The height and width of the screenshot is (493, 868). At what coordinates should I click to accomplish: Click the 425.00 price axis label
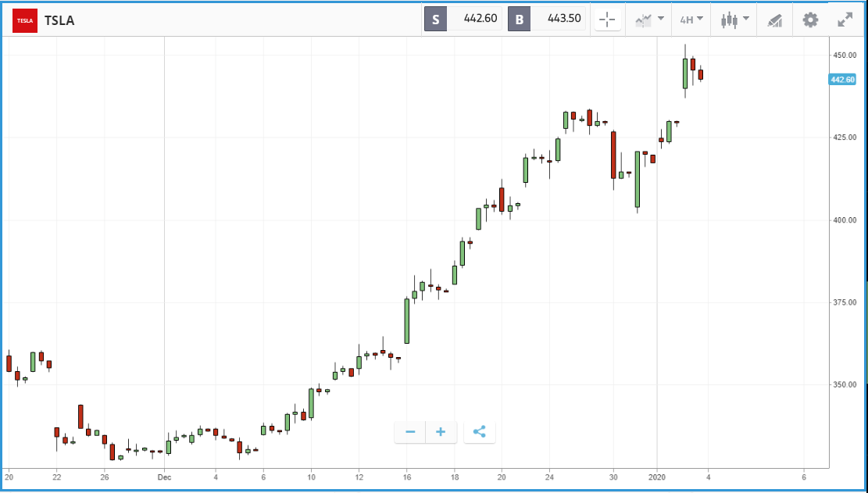(845, 138)
